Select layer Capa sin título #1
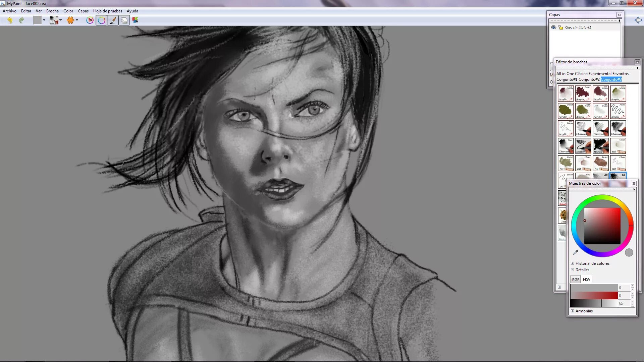Screen dimensions: 644x362 tap(585, 27)
